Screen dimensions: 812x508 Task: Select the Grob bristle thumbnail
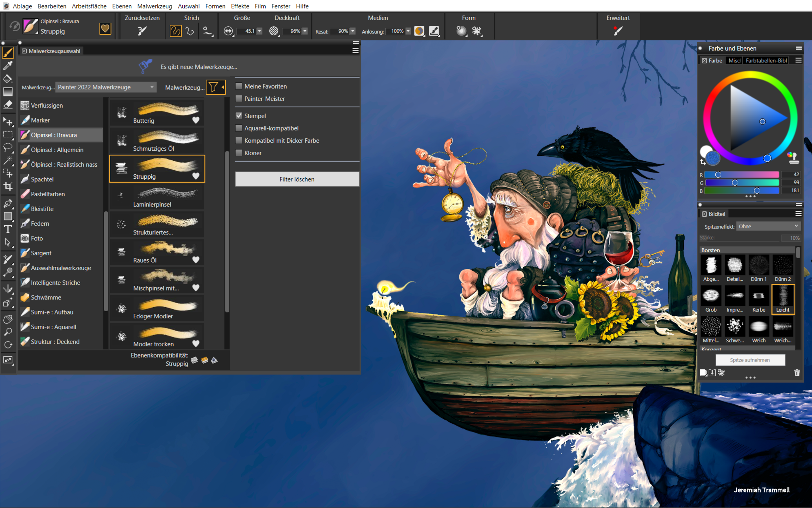[x=711, y=299]
